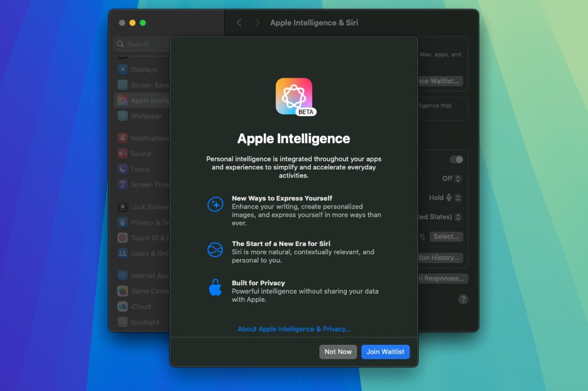Click the Join Waitlist button

[x=385, y=352]
